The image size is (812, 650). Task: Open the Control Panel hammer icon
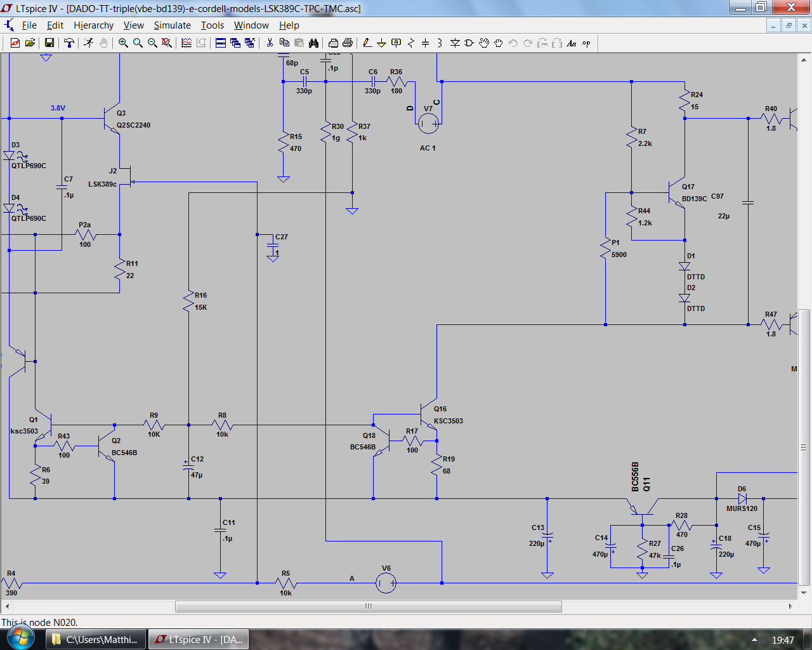pyautogui.click(x=69, y=43)
